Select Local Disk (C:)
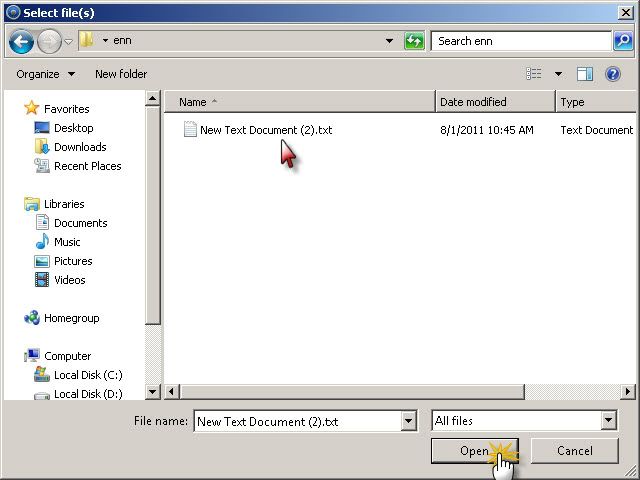The width and height of the screenshot is (640, 480). 88,375
